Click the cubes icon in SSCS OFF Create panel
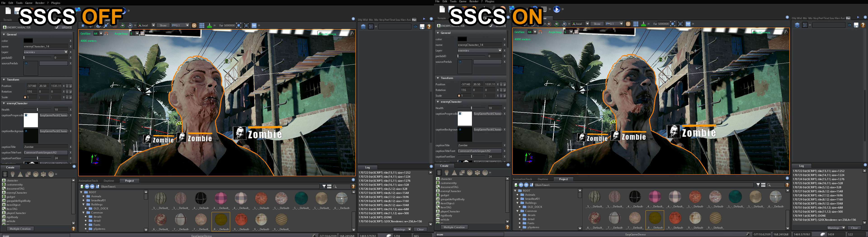Viewport: 868px width, 237px height. (x=28, y=174)
